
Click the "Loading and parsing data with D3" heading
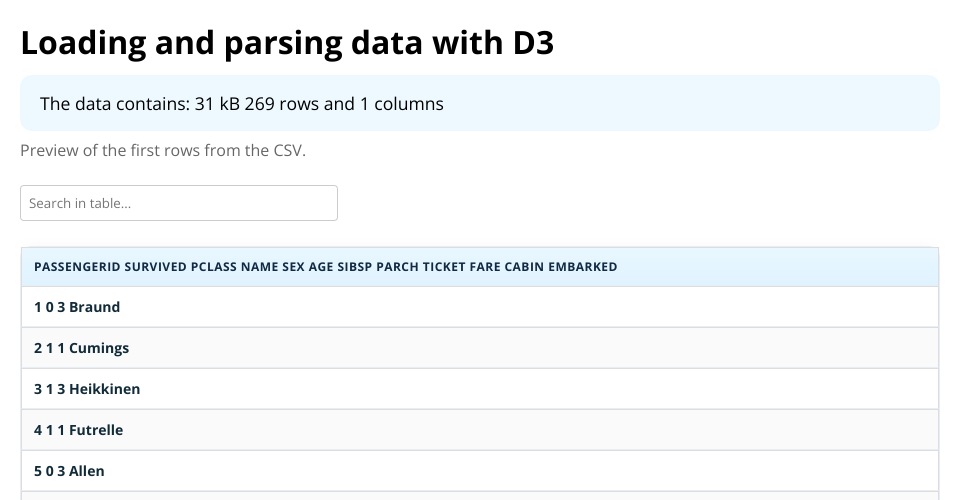[x=287, y=43]
